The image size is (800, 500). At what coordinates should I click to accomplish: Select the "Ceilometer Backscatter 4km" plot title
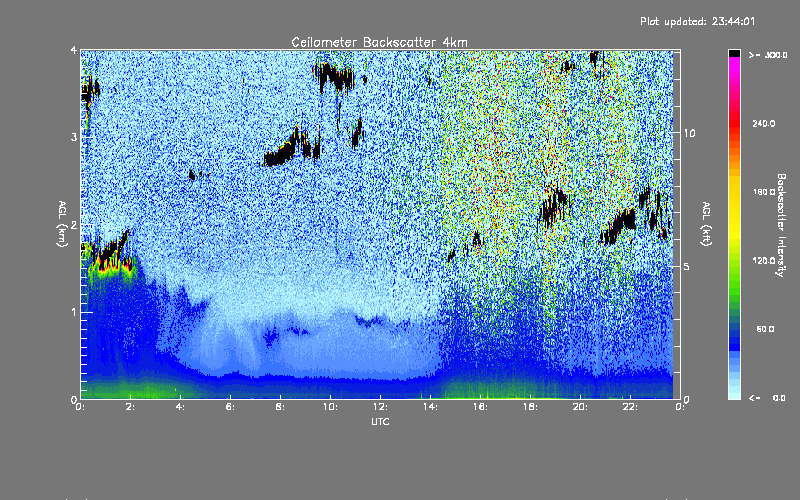click(379, 42)
